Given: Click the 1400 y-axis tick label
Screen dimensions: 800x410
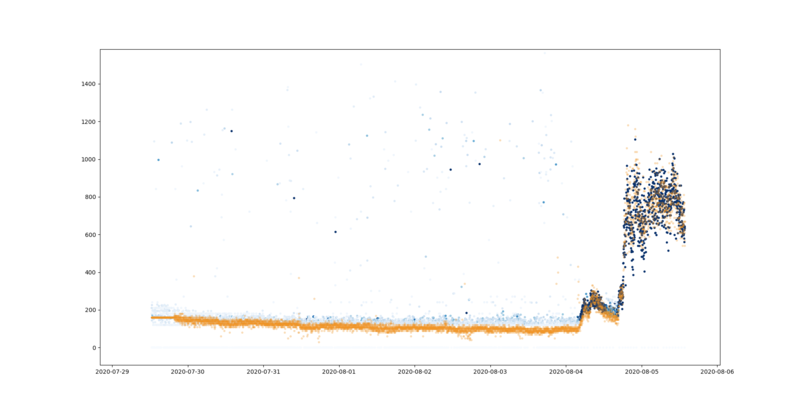Looking at the screenshot, I should coord(88,84).
